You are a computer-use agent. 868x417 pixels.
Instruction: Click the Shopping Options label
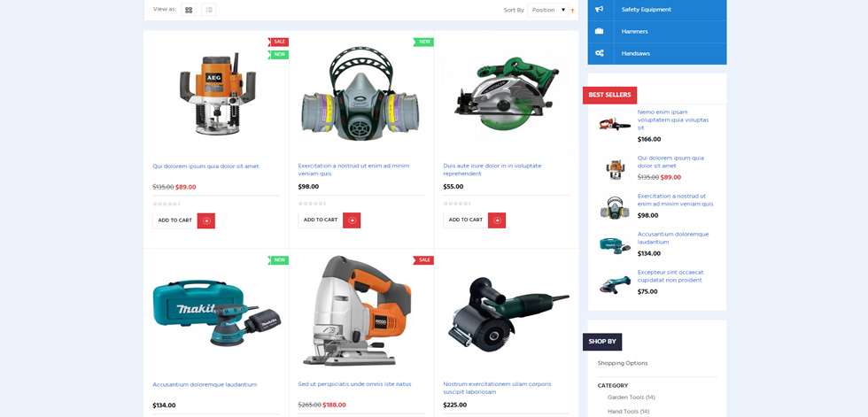622,363
